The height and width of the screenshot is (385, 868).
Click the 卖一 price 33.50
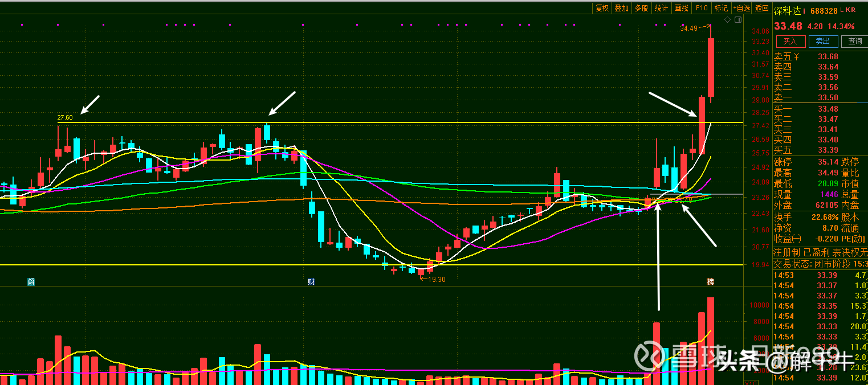[828, 98]
